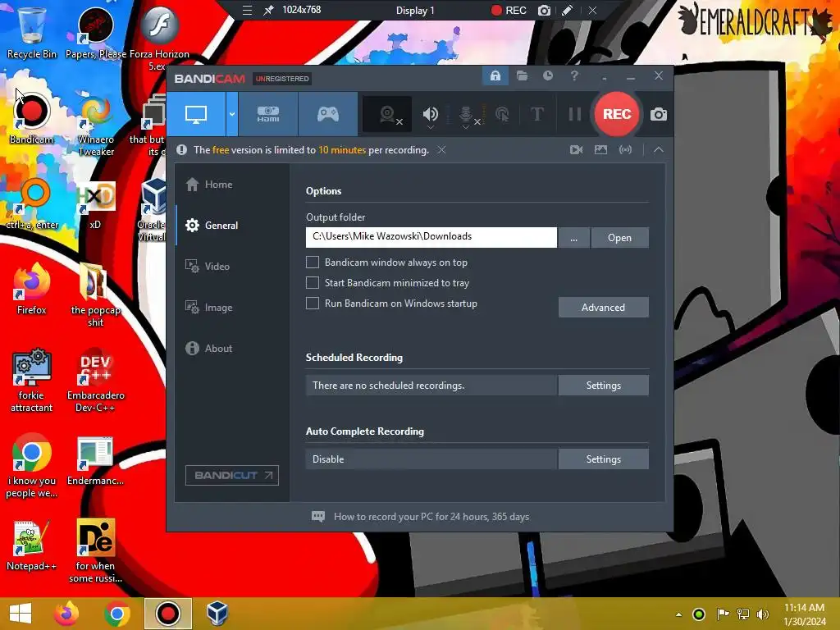Click the pause recording icon
The height and width of the screenshot is (630, 840).
pos(574,114)
